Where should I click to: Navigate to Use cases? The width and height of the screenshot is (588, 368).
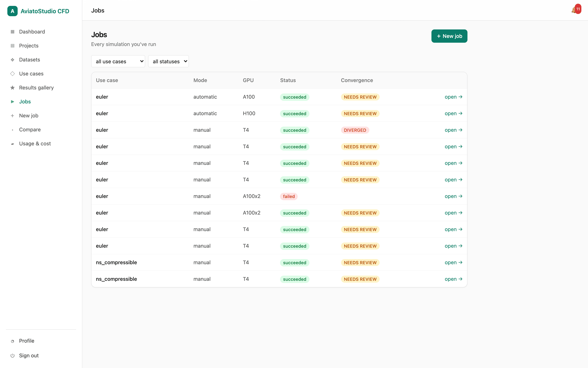click(x=31, y=74)
